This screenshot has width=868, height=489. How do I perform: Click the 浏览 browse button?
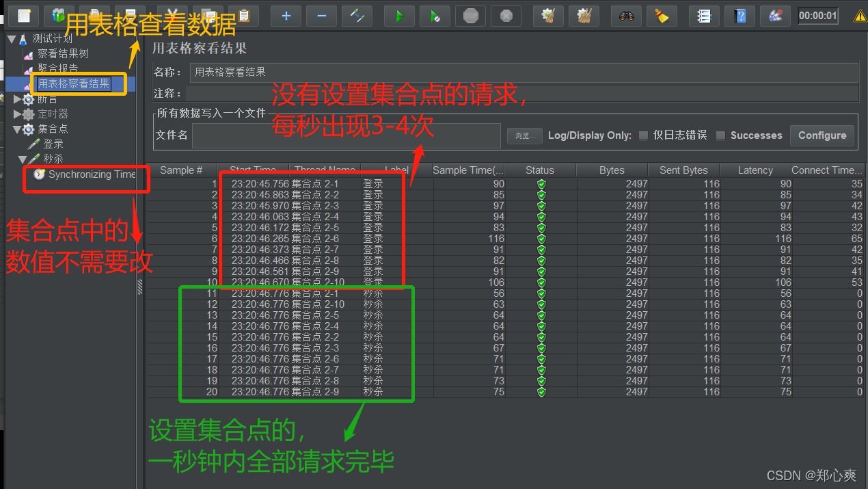point(525,135)
